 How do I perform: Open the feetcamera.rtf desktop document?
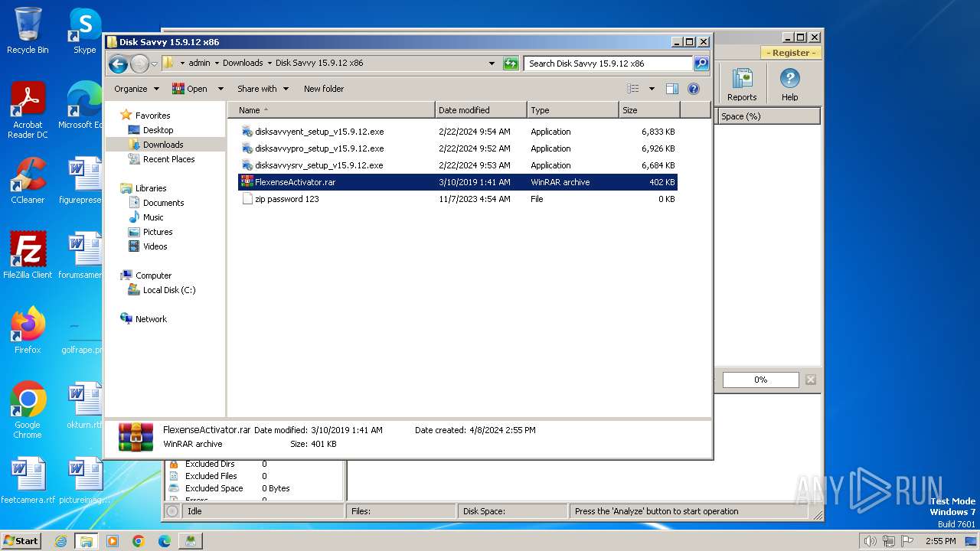28,481
